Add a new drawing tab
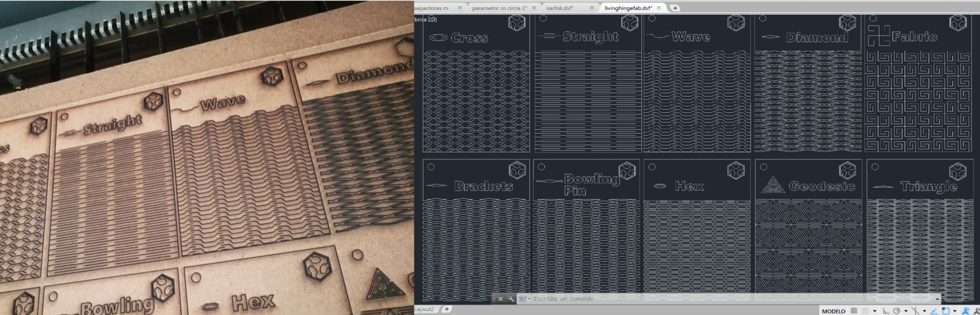980x315 pixels. (675, 8)
